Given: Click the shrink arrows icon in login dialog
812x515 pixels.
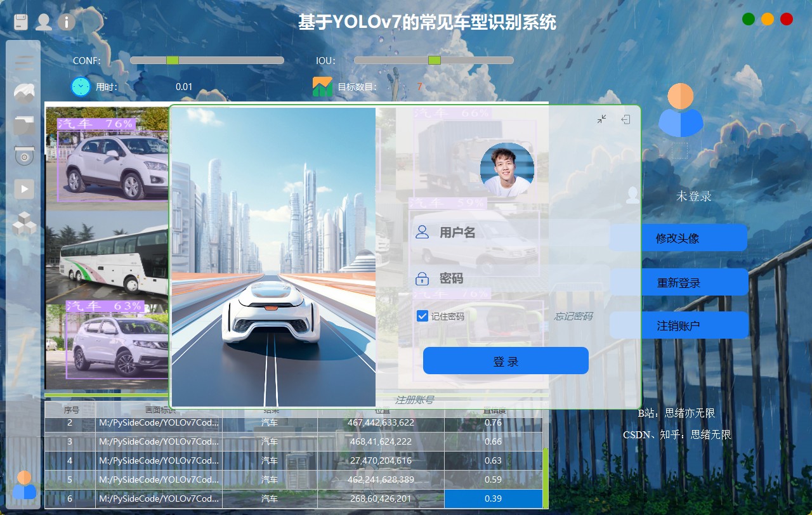Looking at the screenshot, I should pyautogui.click(x=601, y=119).
